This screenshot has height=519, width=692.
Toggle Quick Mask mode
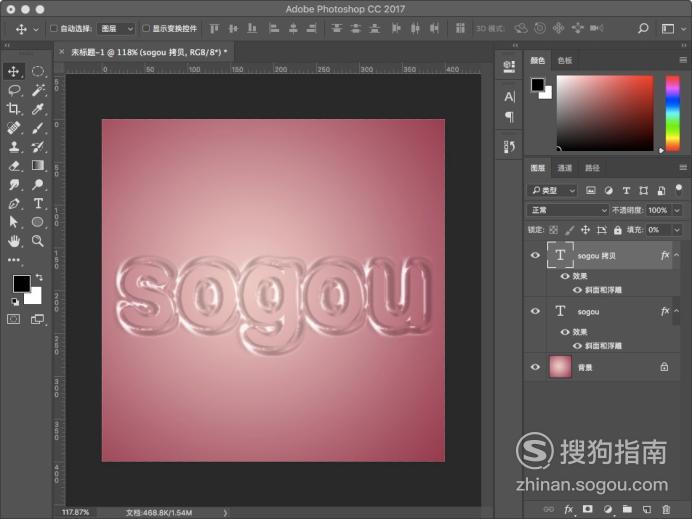pyautogui.click(x=14, y=319)
